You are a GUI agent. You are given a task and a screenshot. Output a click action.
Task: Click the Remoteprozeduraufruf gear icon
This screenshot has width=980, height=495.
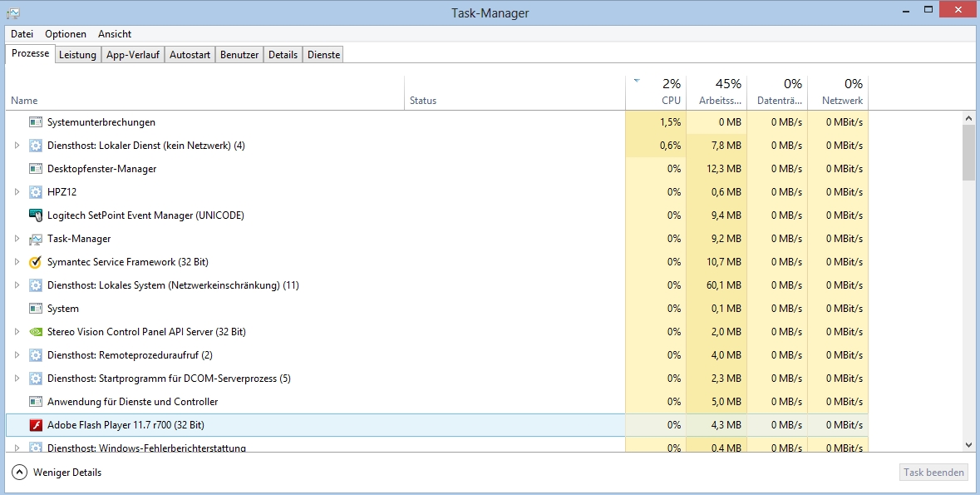[36, 355]
